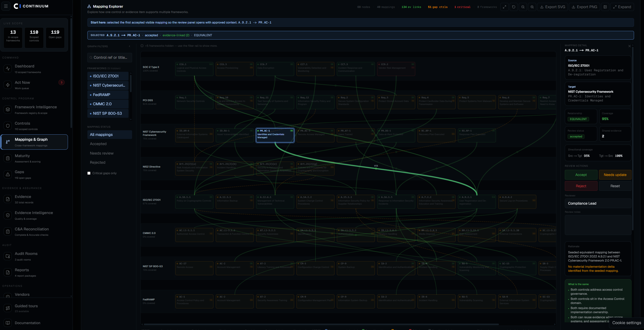Click Mappings & Graph branch icon
The width and height of the screenshot is (644, 330).
(8, 142)
